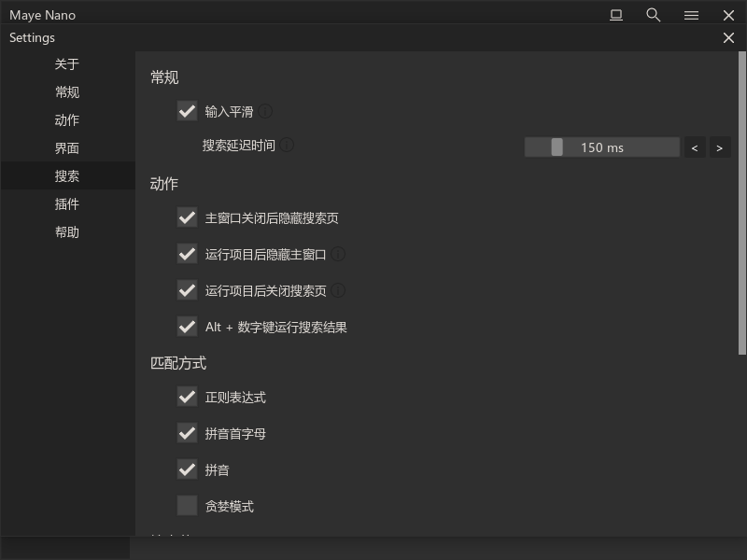747x560 pixels.
Task: Uncheck Alt + 数字键运行搜索结果
Action: [187, 327]
